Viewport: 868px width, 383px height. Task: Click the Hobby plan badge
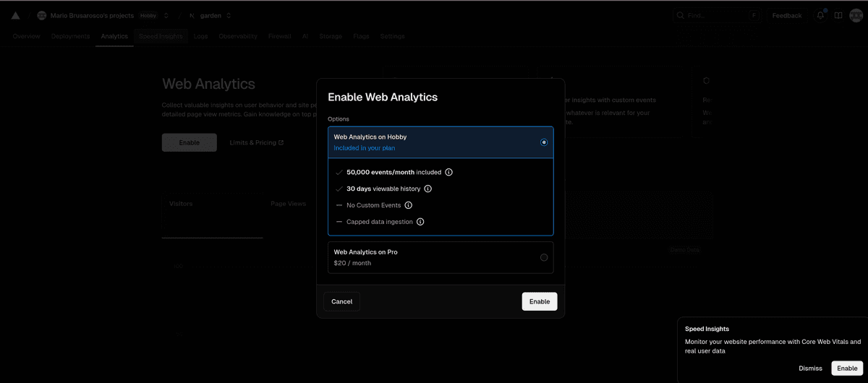point(148,15)
